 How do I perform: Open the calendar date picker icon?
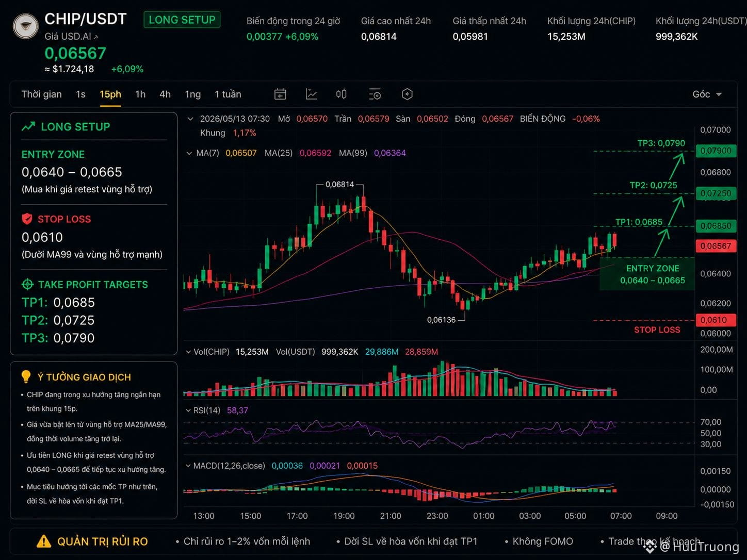pyautogui.click(x=280, y=94)
